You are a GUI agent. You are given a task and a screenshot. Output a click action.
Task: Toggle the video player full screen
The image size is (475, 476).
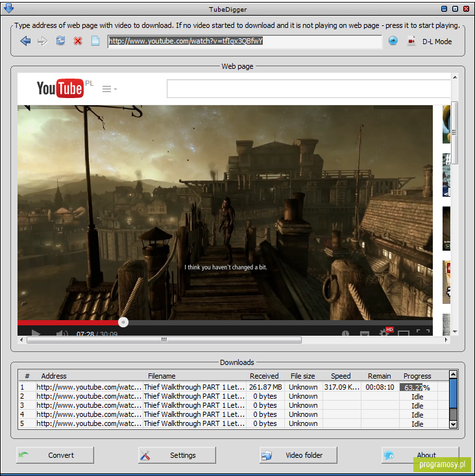[x=423, y=332]
